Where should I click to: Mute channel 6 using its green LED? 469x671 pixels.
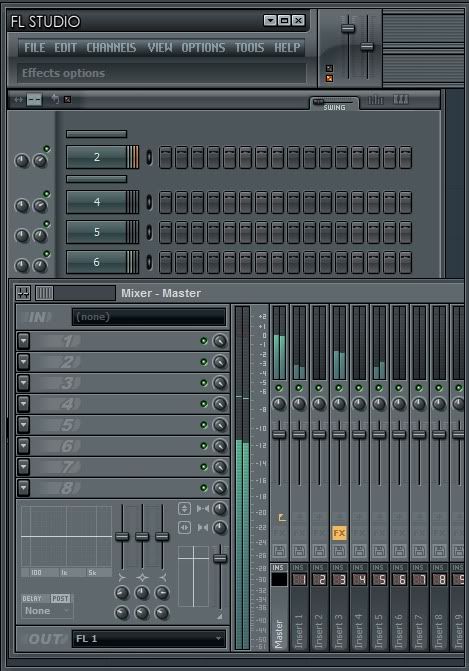tap(47, 254)
